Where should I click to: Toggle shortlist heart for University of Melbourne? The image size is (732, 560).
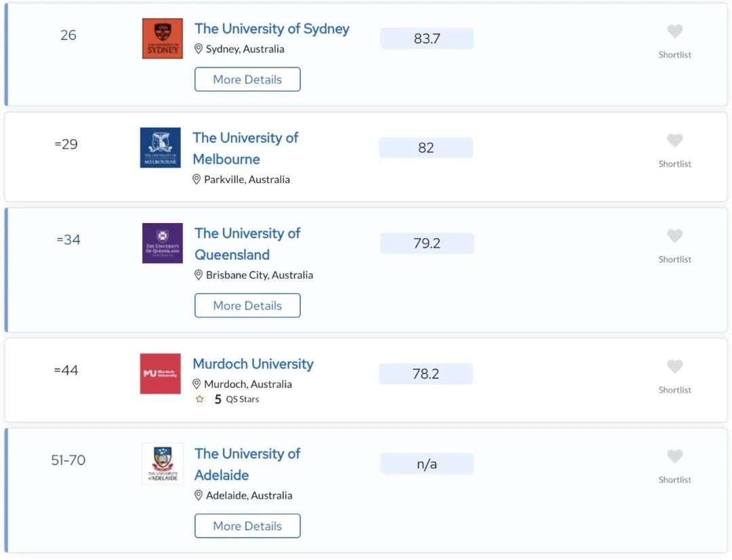pyautogui.click(x=674, y=140)
